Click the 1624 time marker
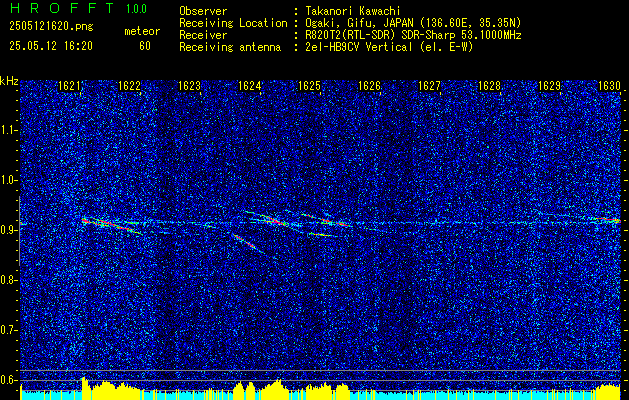Image resolution: width=629 pixels, height=400 pixels. 250,86
